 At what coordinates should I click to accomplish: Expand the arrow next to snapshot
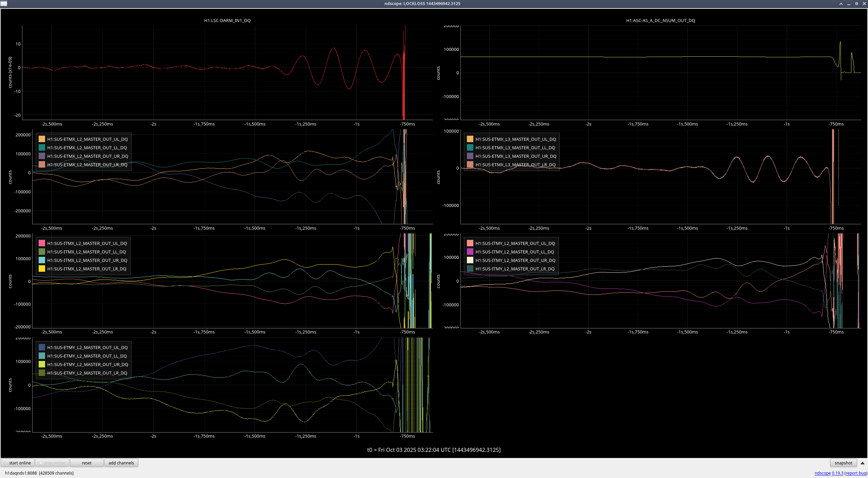click(x=863, y=463)
